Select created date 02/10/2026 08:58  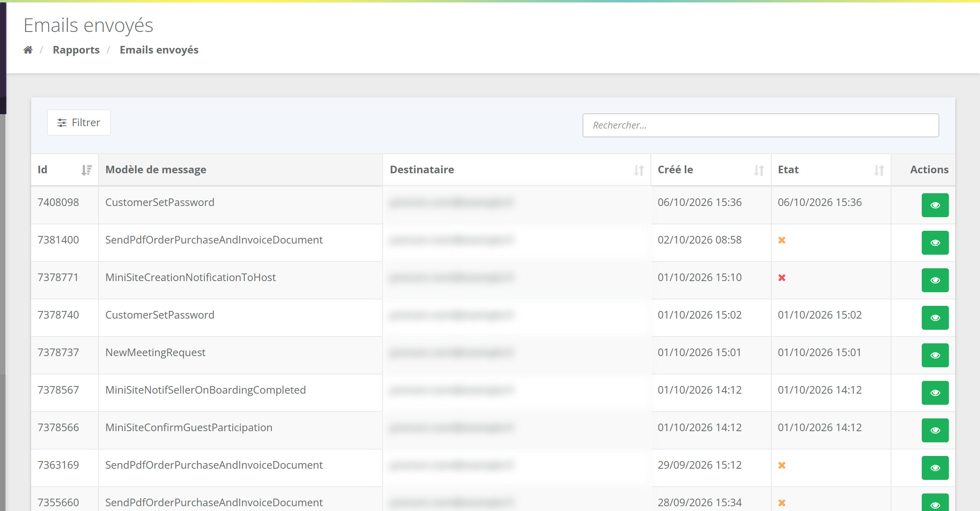tap(699, 240)
